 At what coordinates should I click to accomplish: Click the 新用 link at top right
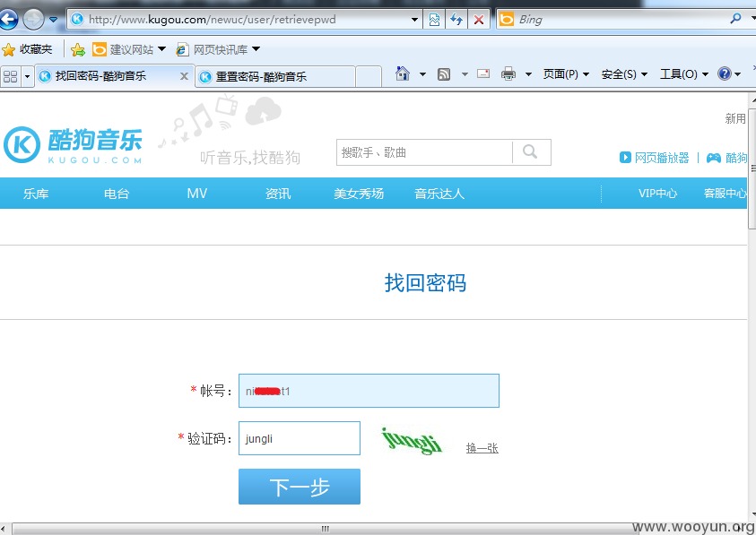[735, 118]
